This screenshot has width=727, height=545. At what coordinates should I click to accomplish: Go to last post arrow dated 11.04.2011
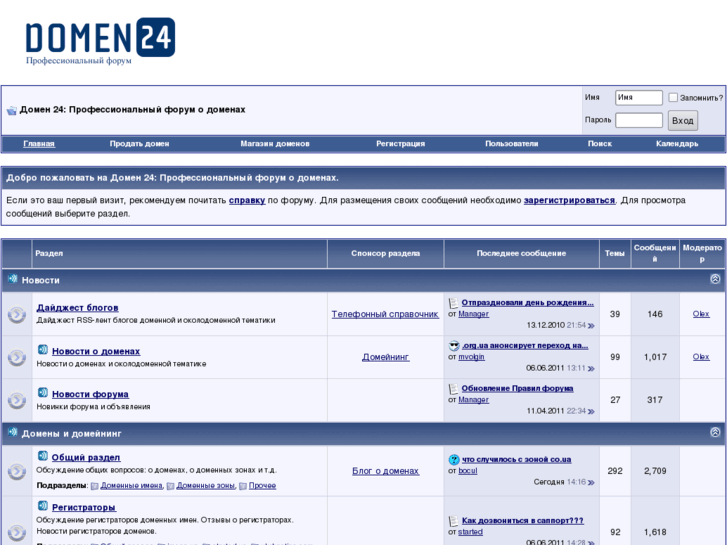(591, 411)
